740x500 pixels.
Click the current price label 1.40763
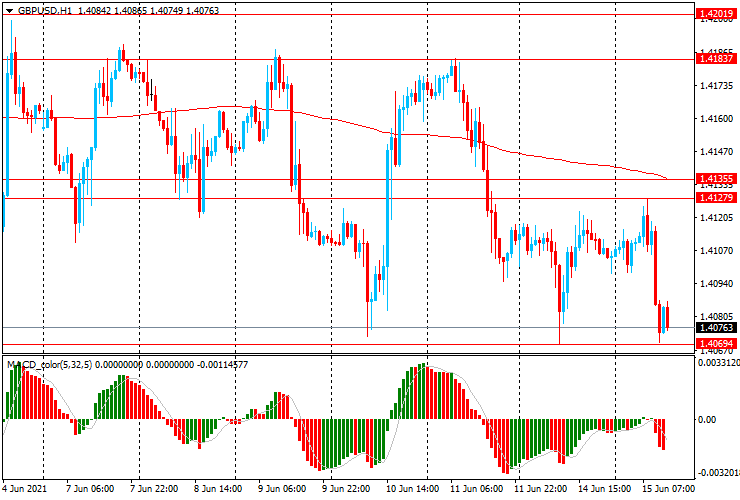coord(716,328)
